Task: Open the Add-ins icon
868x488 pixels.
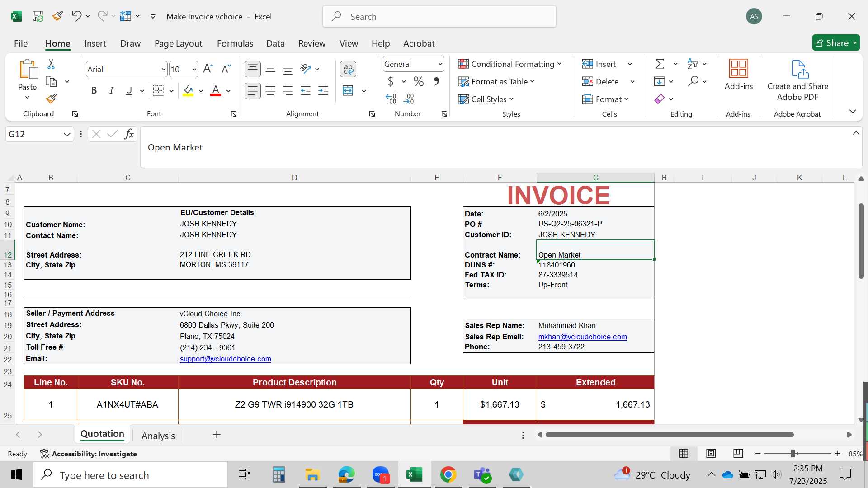Action: pyautogui.click(x=739, y=75)
